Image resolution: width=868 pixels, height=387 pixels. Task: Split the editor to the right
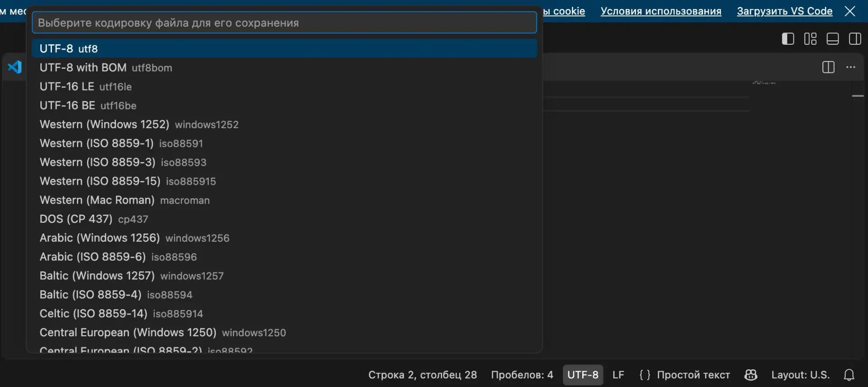click(x=828, y=67)
